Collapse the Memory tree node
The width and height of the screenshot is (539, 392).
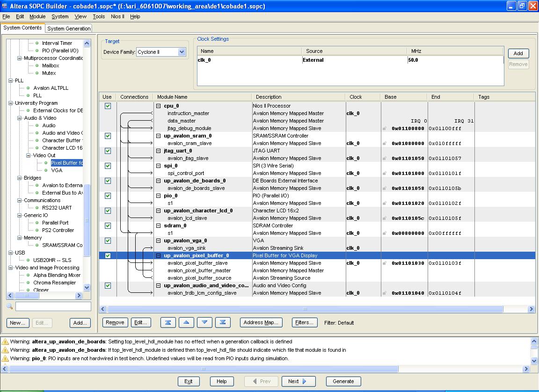(19, 238)
